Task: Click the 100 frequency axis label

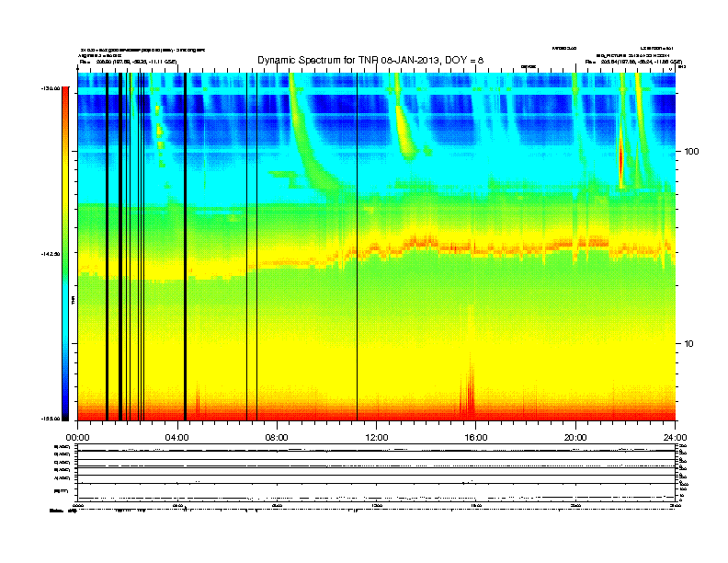Action: tap(691, 152)
